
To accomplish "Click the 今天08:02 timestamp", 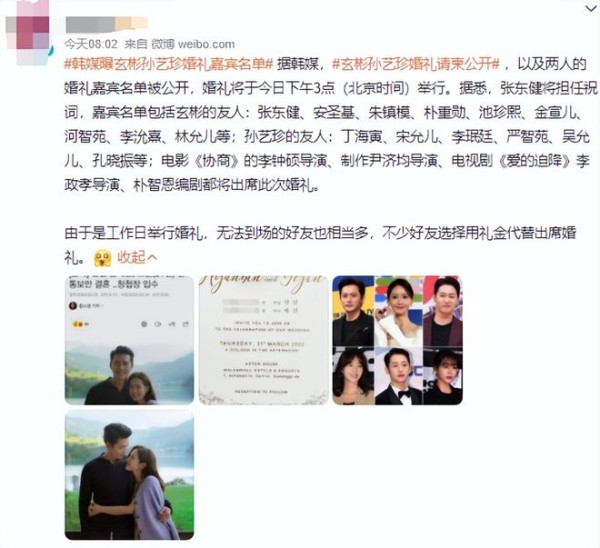I will coord(91,44).
